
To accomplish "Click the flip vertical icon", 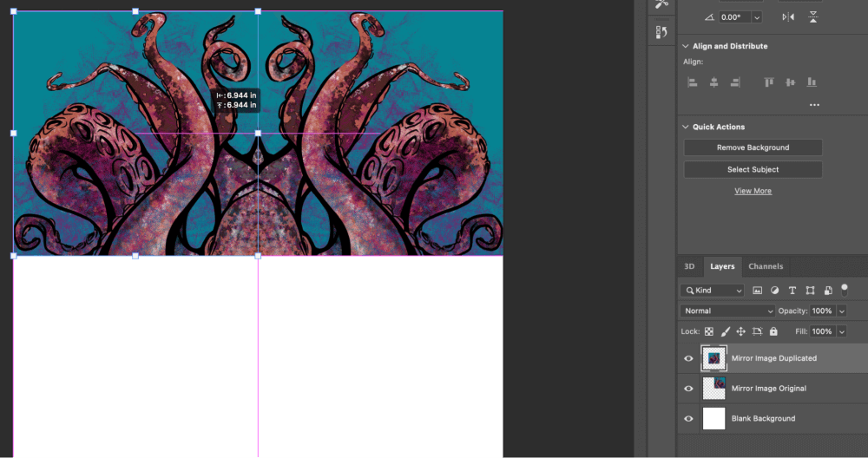I will [x=813, y=17].
